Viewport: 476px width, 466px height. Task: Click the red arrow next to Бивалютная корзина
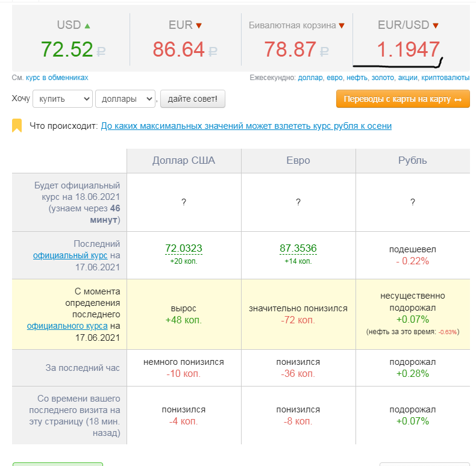point(342,26)
